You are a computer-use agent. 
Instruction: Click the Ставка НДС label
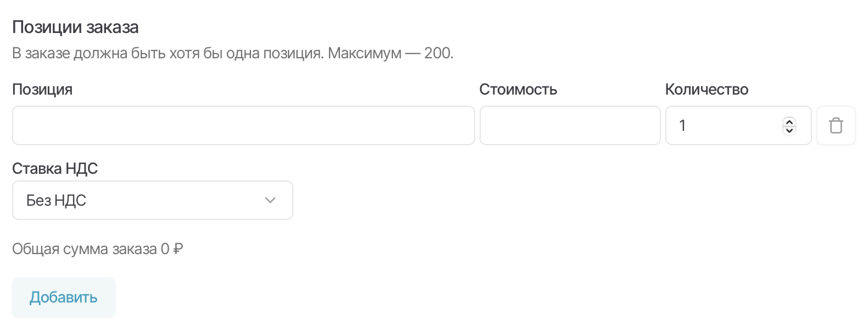point(55,168)
